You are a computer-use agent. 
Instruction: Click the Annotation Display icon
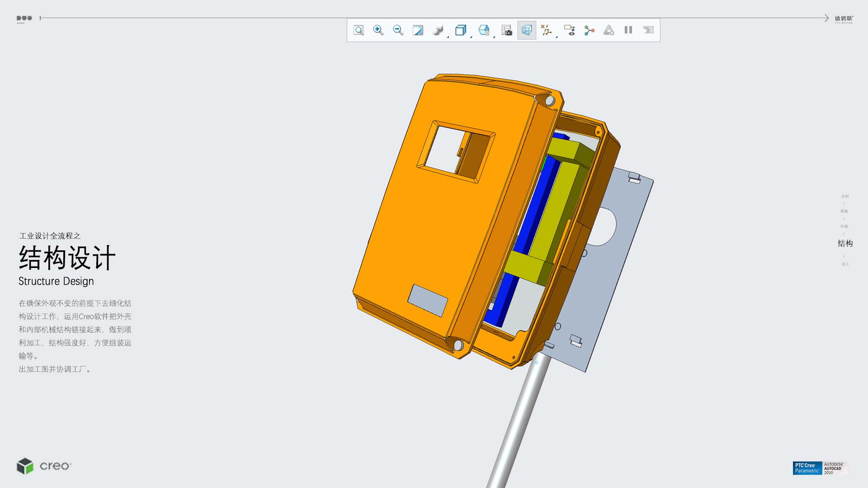pyautogui.click(x=569, y=30)
